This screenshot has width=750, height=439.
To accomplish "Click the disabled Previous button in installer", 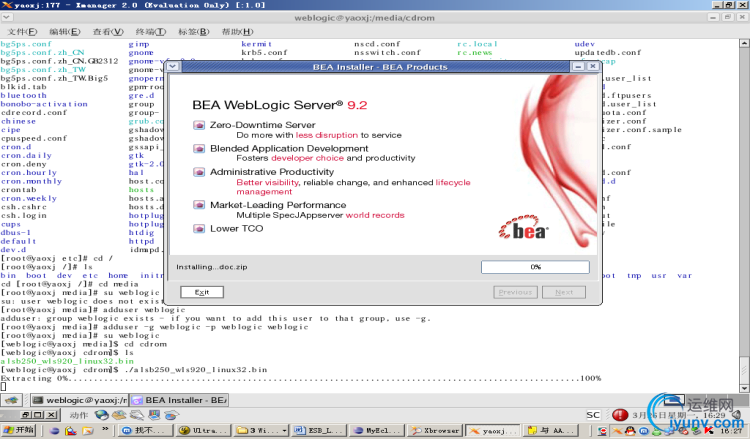I will 515,292.
